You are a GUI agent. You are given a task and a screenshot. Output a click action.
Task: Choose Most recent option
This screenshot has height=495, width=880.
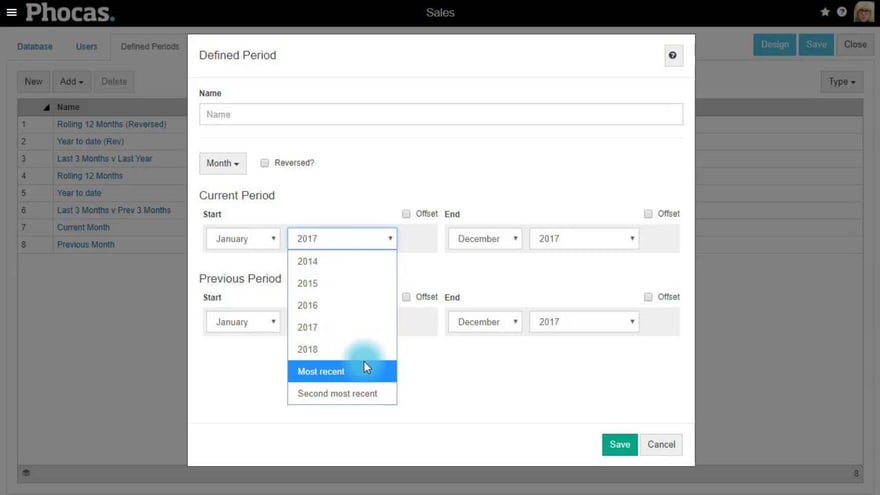tap(342, 372)
